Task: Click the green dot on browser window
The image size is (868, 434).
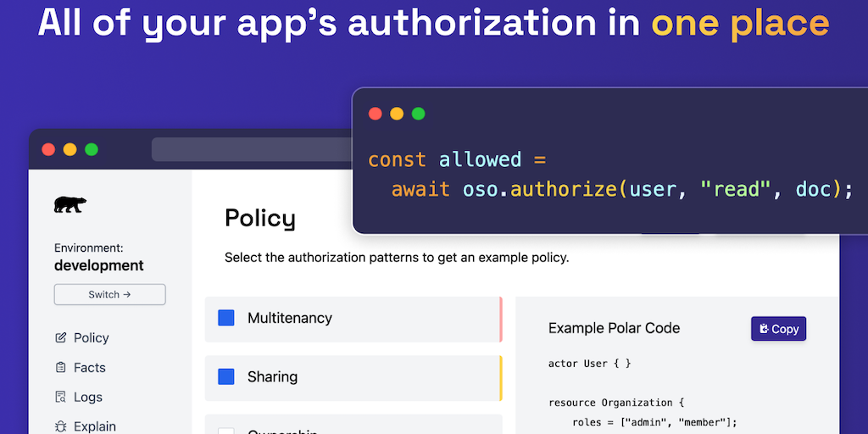Action: coord(92,149)
